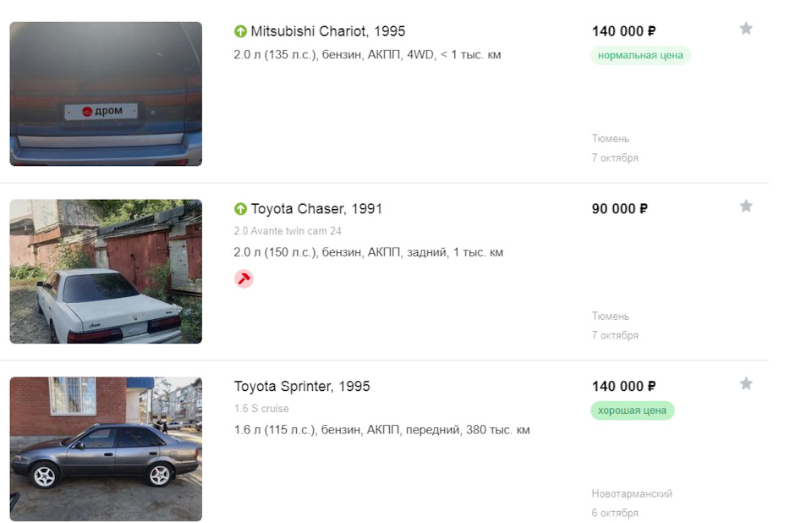
Task: Favorite the Mitsubishi Chariot listing star
Action: click(x=745, y=29)
